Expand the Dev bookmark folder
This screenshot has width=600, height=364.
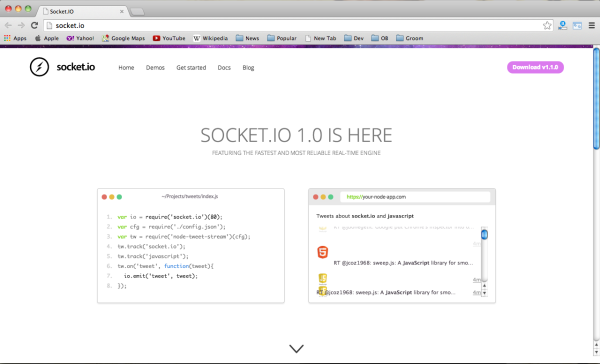(354, 38)
